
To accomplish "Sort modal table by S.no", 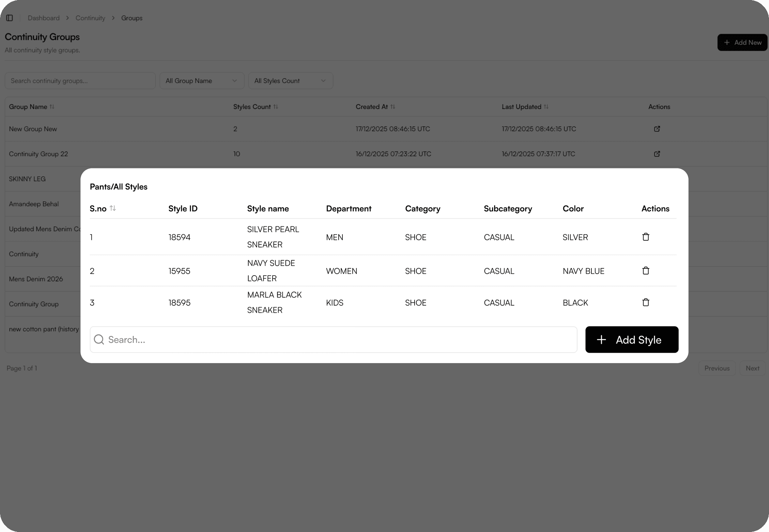I will pyautogui.click(x=113, y=208).
